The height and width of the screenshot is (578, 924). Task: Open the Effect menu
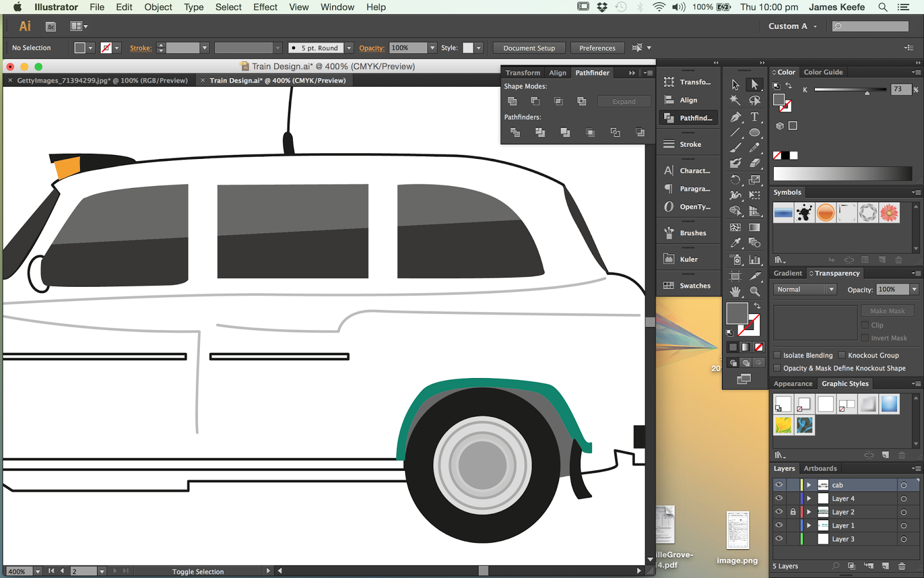[265, 7]
